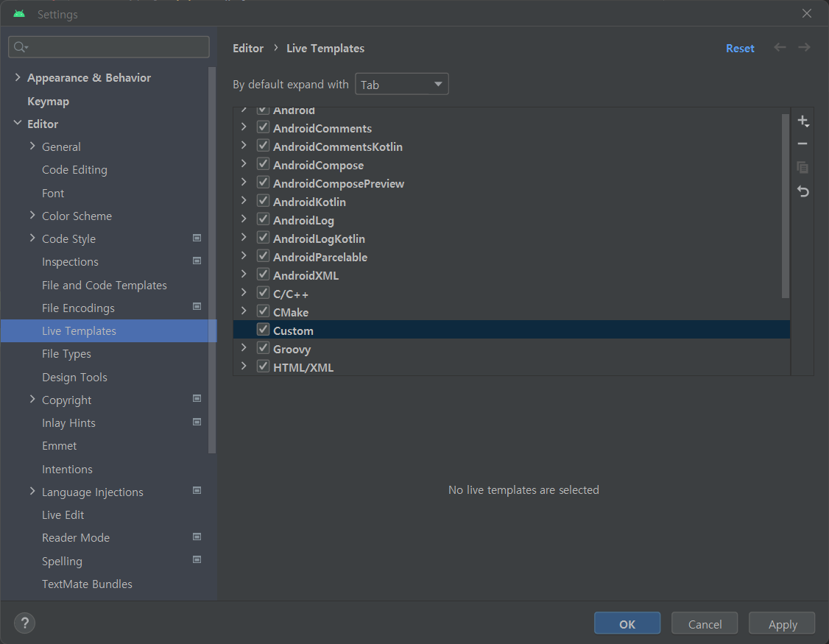Click project-level icon beside File Encodings
This screenshot has width=829, height=644.
tap(197, 307)
